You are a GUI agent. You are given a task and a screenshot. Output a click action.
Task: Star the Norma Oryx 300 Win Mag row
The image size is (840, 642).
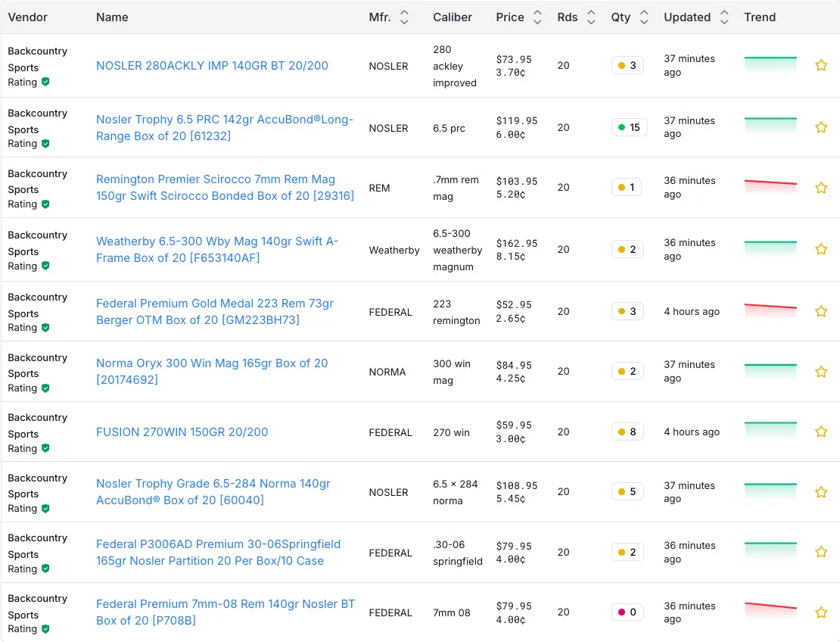[x=821, y=372]
